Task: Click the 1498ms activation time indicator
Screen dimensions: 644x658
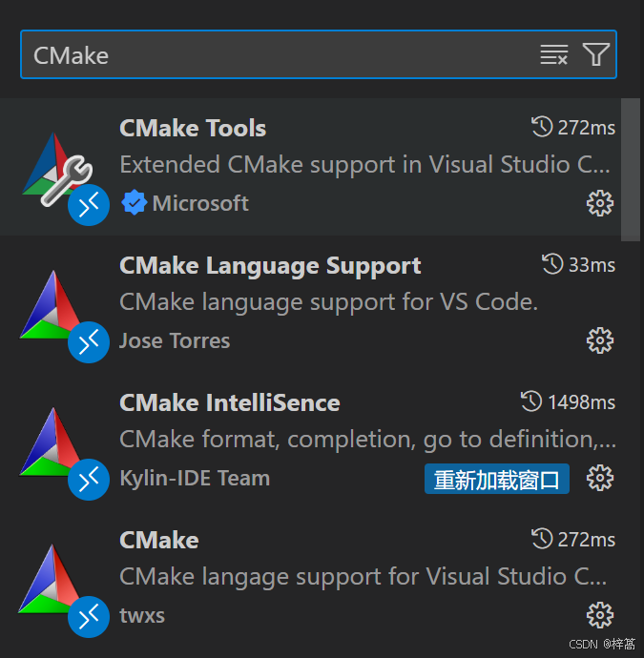Action: point(569,402)
